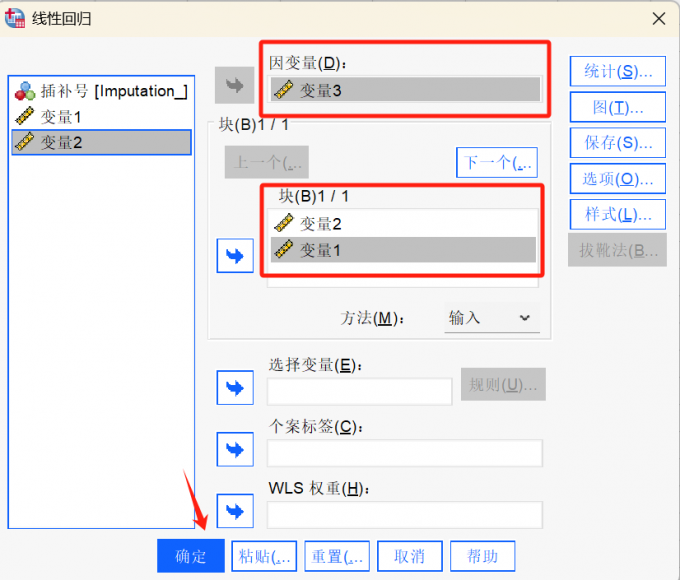Viewport: 680px width, 580px height.
Task: Click into the WLS 权重(H) field
Action: (405, 515)
